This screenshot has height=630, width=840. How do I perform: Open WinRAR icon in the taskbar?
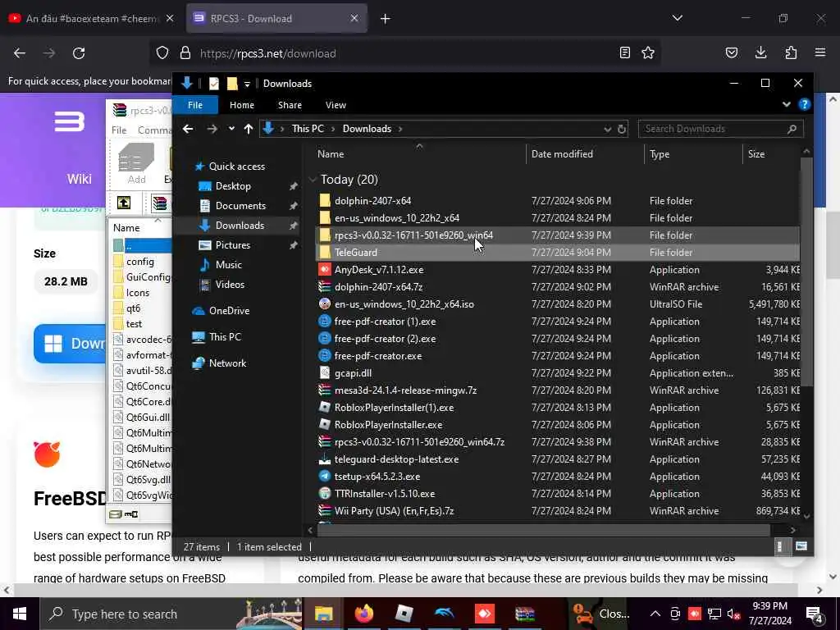(524, 614)
